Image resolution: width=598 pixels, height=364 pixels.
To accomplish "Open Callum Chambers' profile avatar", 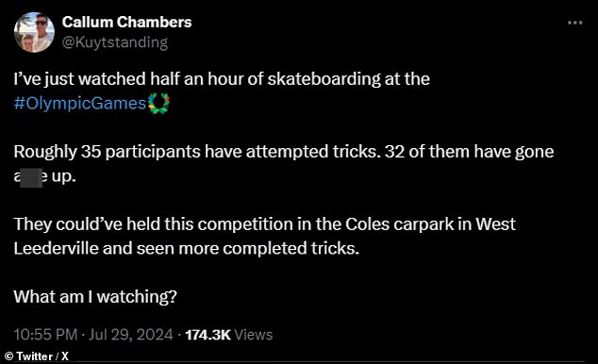I will click(x=34, y=32).
